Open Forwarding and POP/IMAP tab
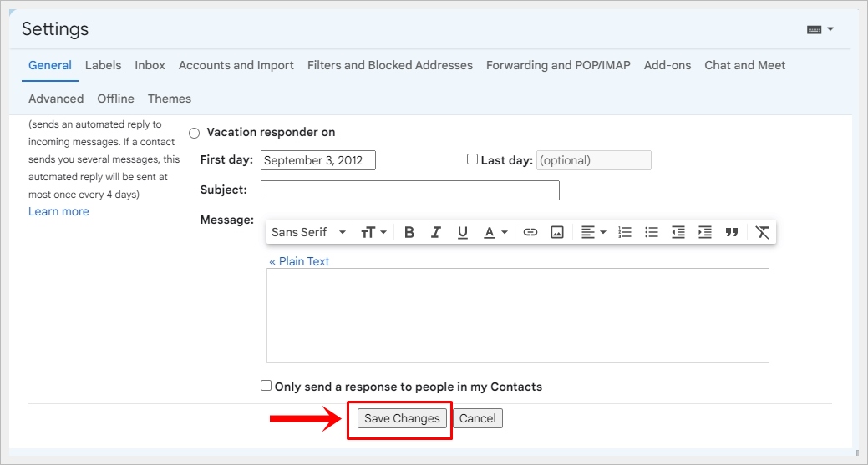This screenshot has width=868, height=465. coord(558,65)
